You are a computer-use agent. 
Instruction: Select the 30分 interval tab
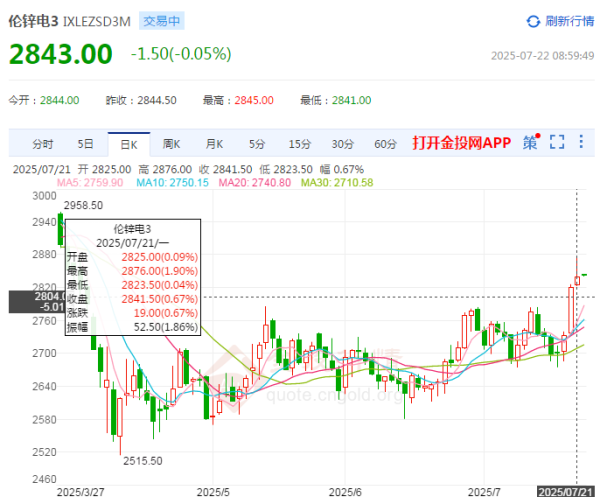point(343,144)
